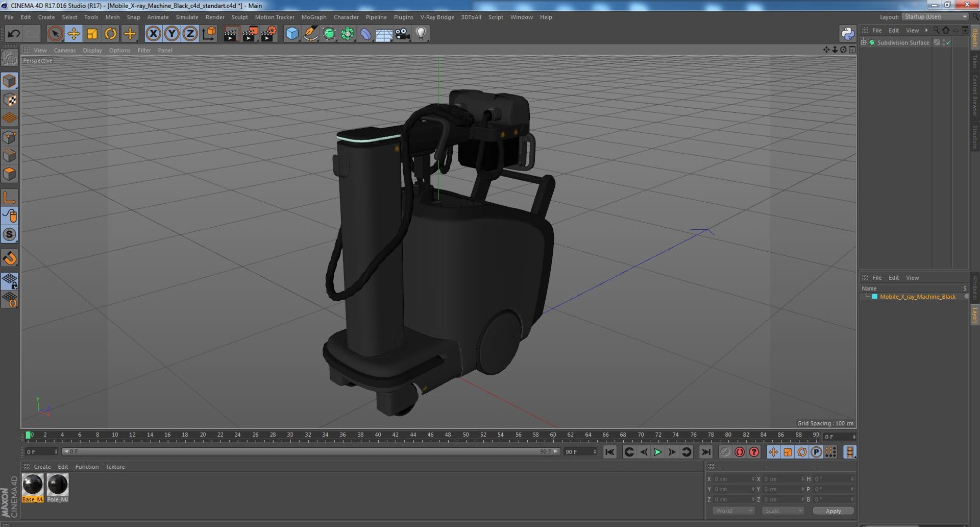
Task: Switch to Points mode
Action: click(9, 137)
